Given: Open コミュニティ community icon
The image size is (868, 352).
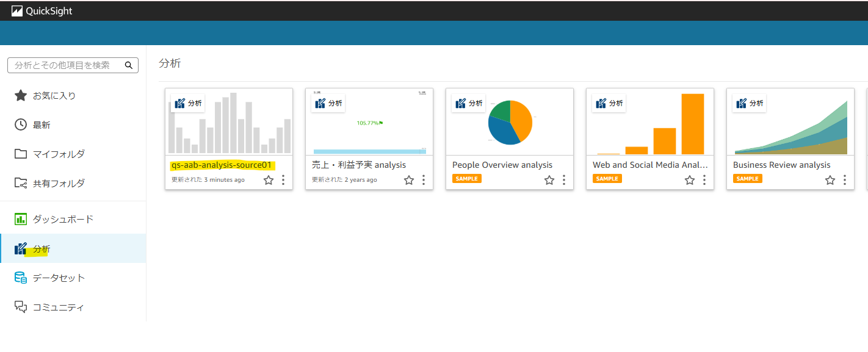Looking at the screenshot, I should coord(21,307).
